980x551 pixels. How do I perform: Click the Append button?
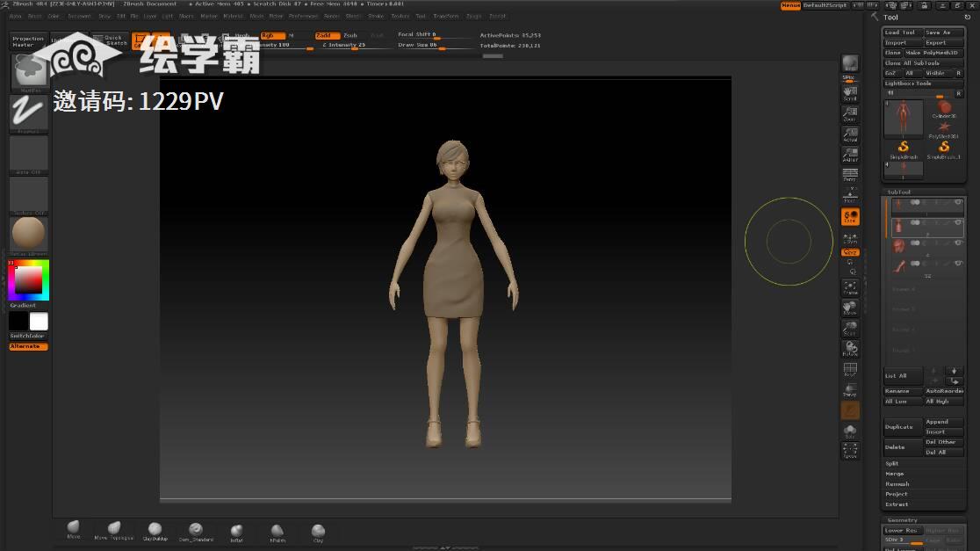point(943,422)
